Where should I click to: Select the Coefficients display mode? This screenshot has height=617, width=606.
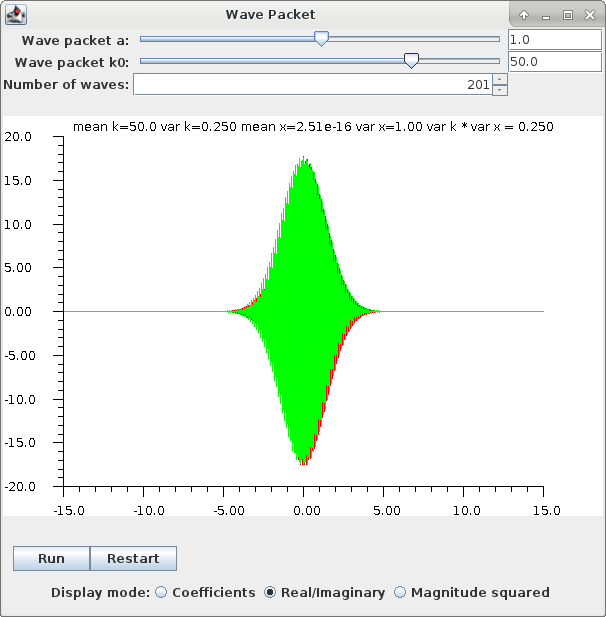click(205, 592)
